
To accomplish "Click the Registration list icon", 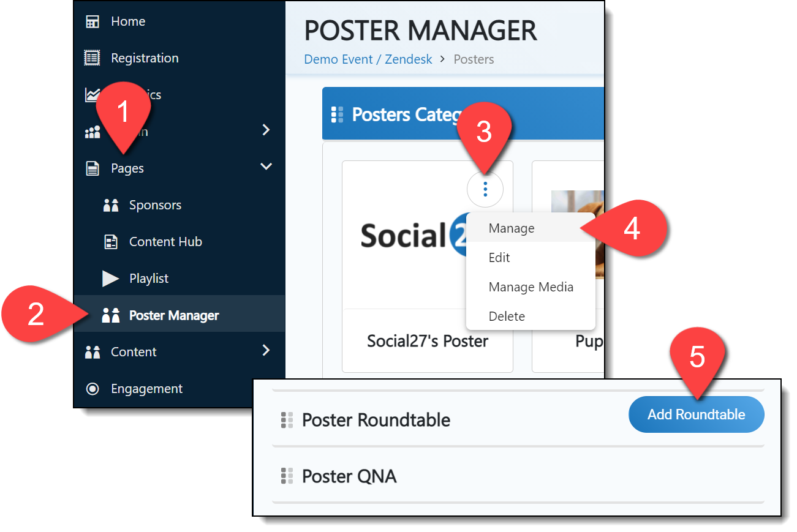I will (93, 58).
